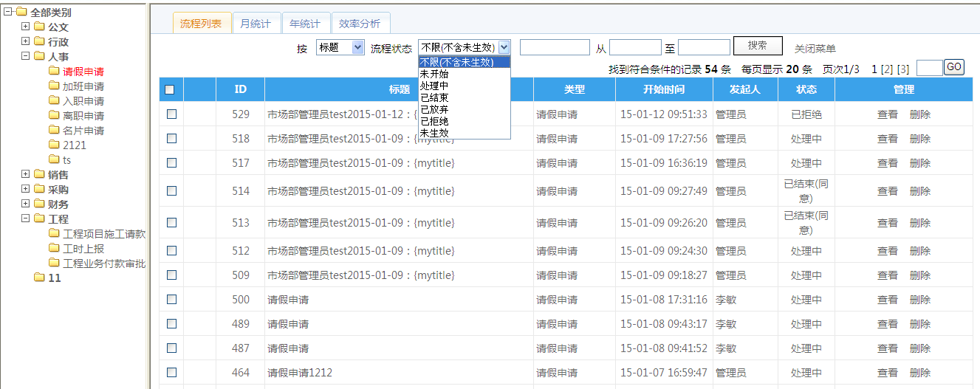
Task: Select 处理中 in the status dropdown list
Action: pyautogui.click(x=465, y=86)
